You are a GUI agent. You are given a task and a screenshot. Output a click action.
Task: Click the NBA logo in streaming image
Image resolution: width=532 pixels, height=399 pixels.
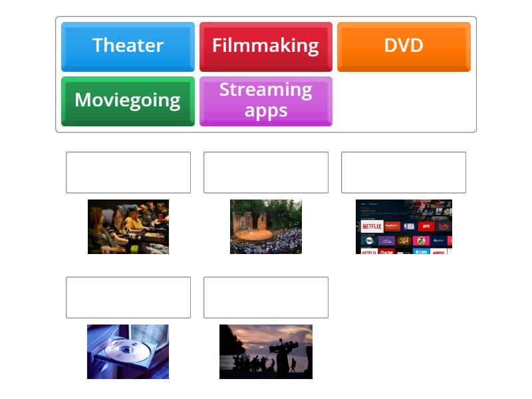(409, 226)
